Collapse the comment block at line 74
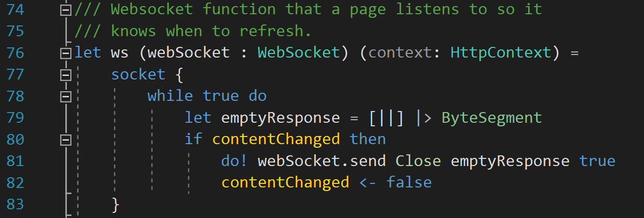This screenshot has width=644, height=218. click(65, 10)
